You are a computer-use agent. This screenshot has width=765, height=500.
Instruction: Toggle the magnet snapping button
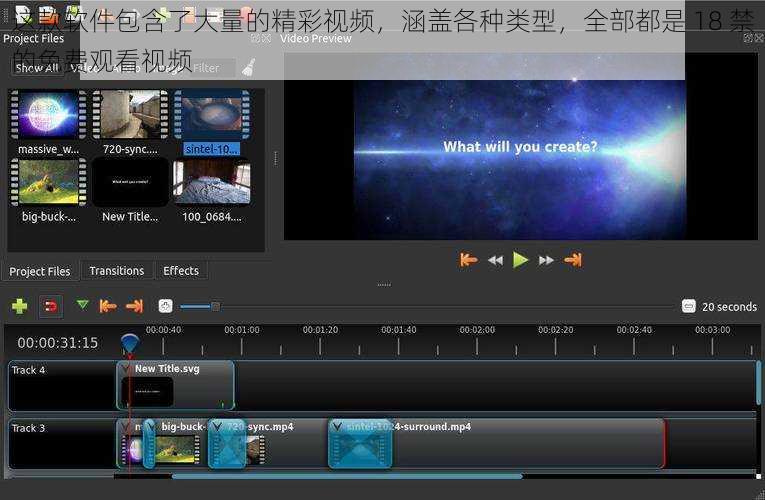point(51,306)
